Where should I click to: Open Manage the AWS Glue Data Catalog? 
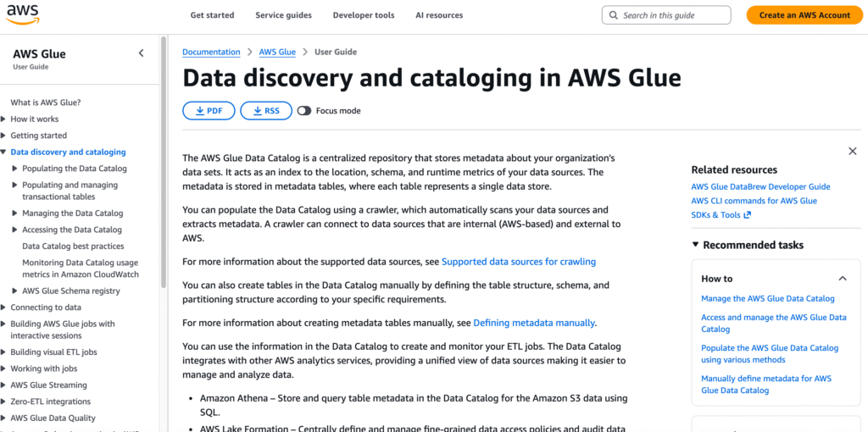pyautogui.click(x=768, y=299)
